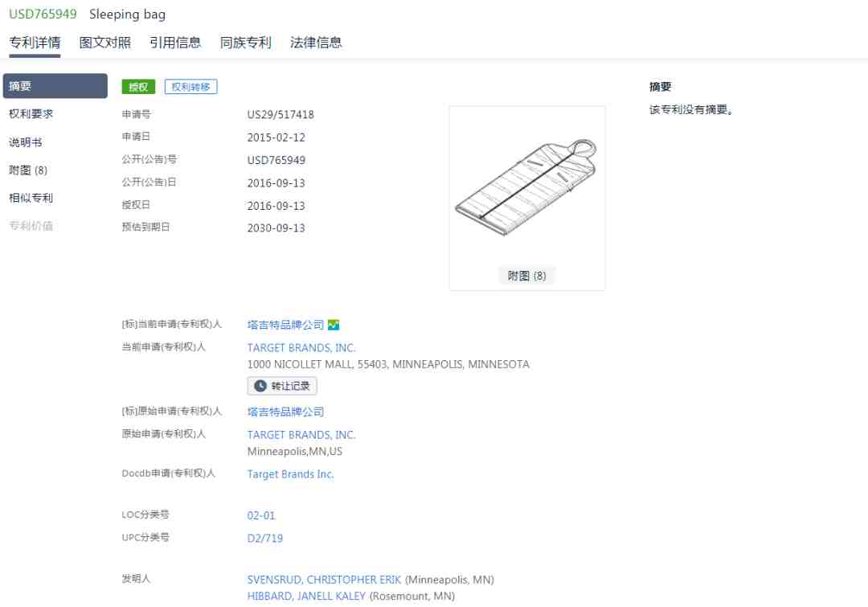This screenshot has height=607, width=868.
Task: Open the sleeping bag drawing thumbnail
Action: coord(526,187)
